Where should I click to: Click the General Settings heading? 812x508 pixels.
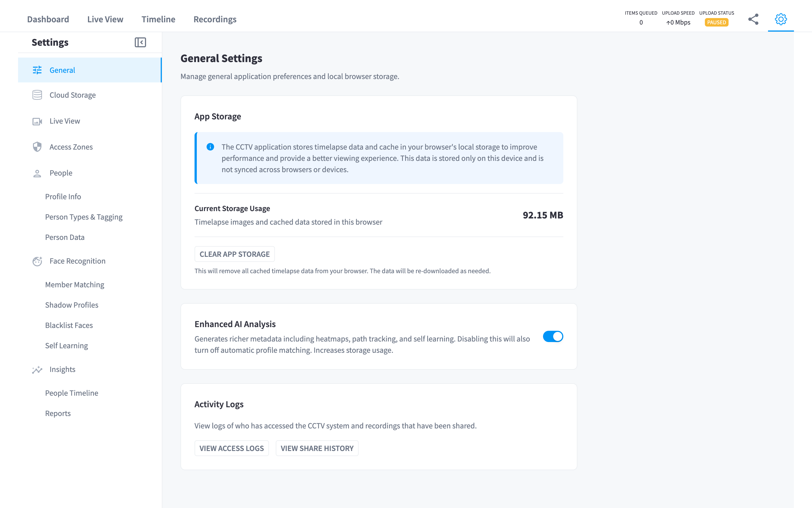pos(221,58)
